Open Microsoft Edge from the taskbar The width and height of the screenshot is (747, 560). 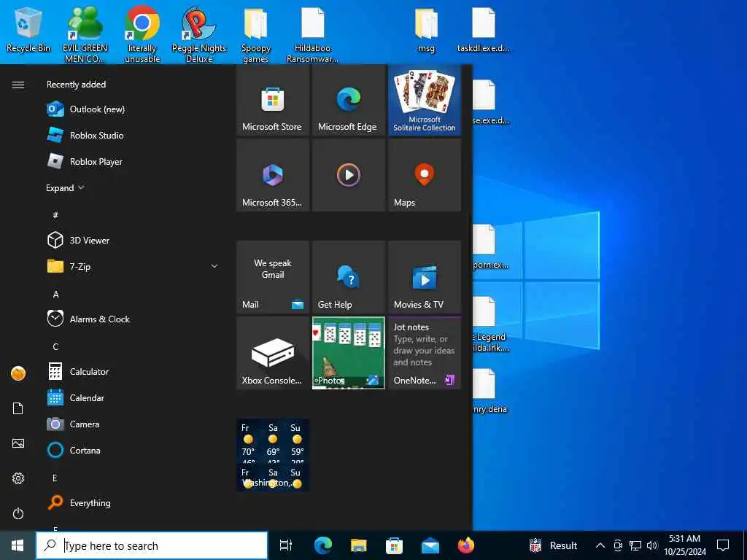pos(323,545)
